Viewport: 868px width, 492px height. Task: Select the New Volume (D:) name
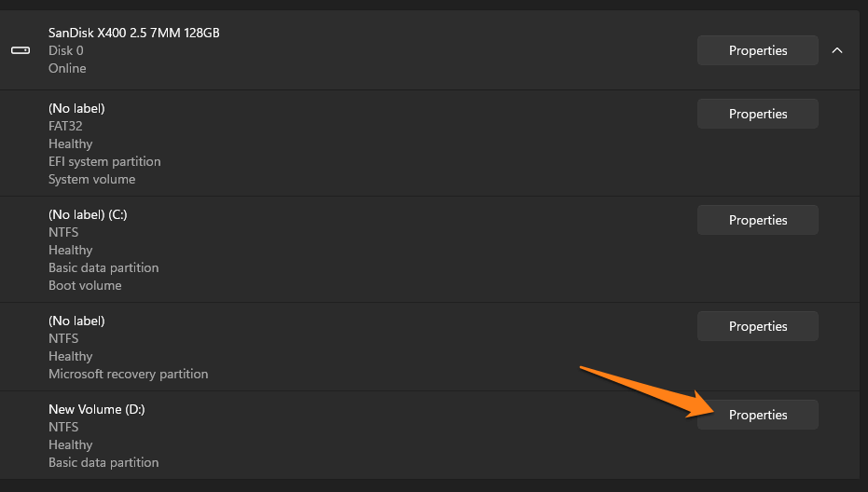[x=96, y=410]
